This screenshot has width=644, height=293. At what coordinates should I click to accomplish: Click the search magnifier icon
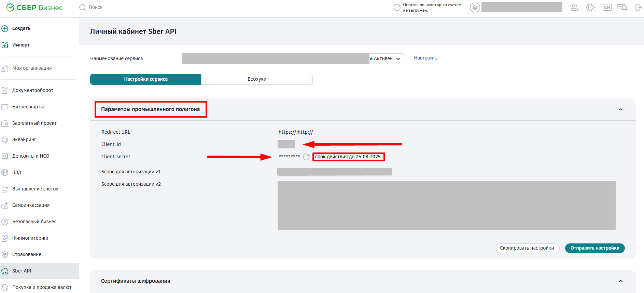pos(82,7)
